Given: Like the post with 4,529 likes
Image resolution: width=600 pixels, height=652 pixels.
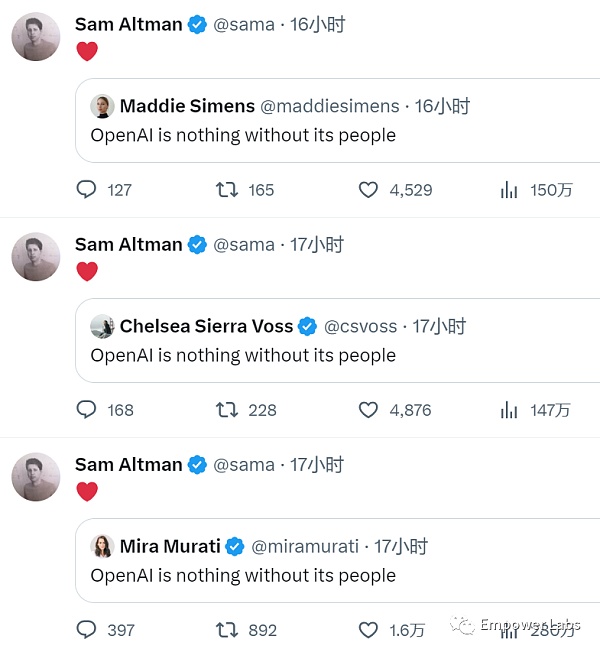Looking at the screenshot, I should 369,190.
